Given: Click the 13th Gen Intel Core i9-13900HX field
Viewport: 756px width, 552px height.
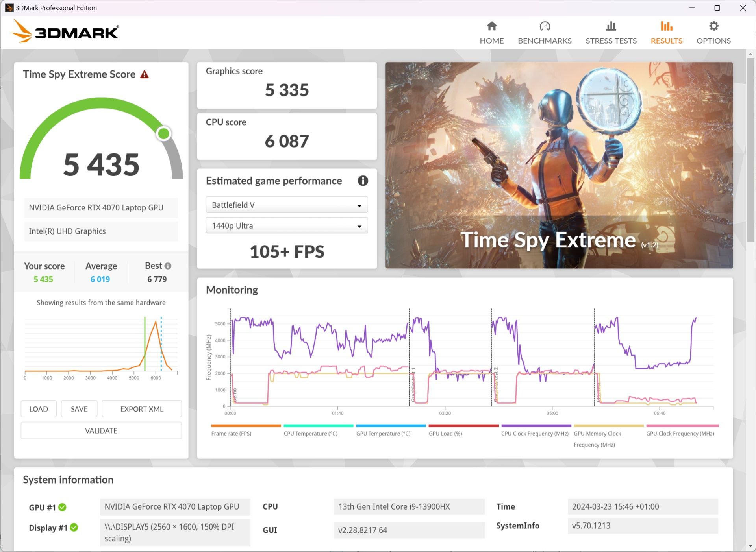Looking at the screenshot, I should [409, 507].
